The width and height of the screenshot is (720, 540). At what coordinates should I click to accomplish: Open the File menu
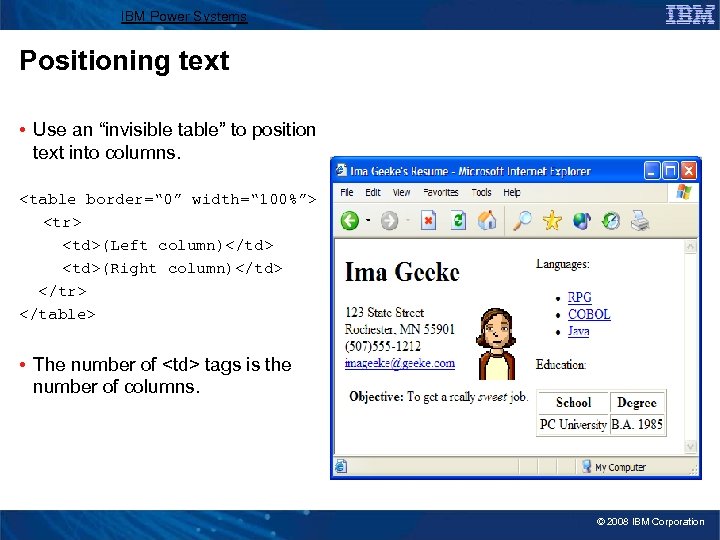(347, 192)
